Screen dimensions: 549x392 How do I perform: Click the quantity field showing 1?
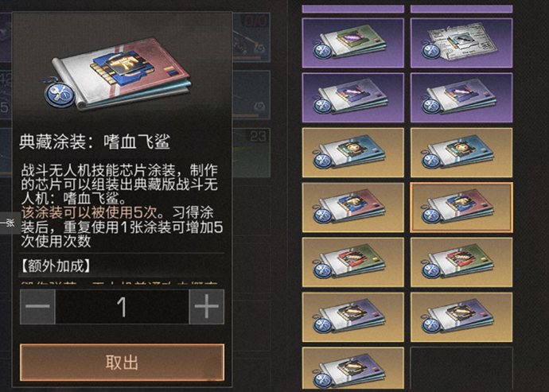123,307
